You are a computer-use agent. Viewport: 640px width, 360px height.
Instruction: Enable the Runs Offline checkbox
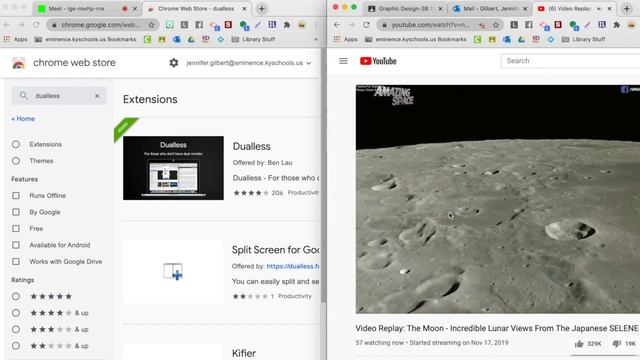point(16,196)
